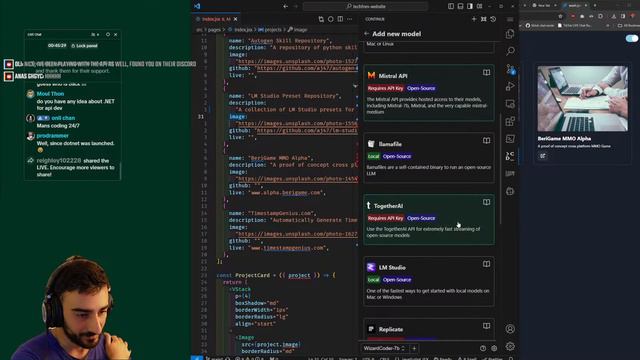The width and height of the screenshot is (640, 360).
Task: Select the Replicate provider card
Action: coord(429,329)
